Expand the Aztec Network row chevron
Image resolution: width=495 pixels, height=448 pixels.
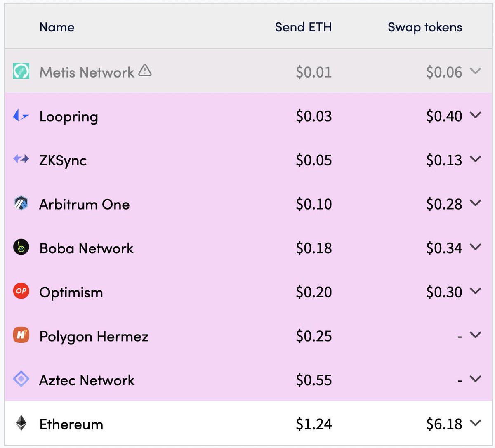pyautogui.click(x=476, y=379)
